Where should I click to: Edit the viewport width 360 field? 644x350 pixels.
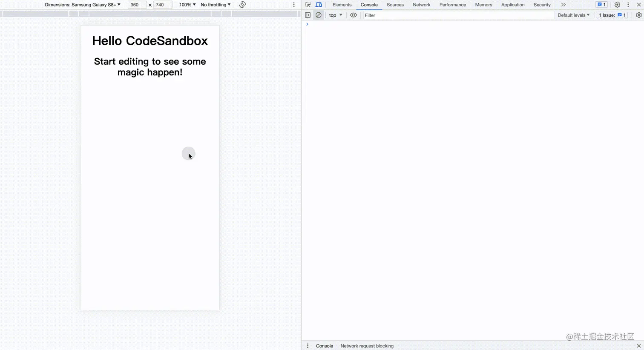[x=137, y=5]
